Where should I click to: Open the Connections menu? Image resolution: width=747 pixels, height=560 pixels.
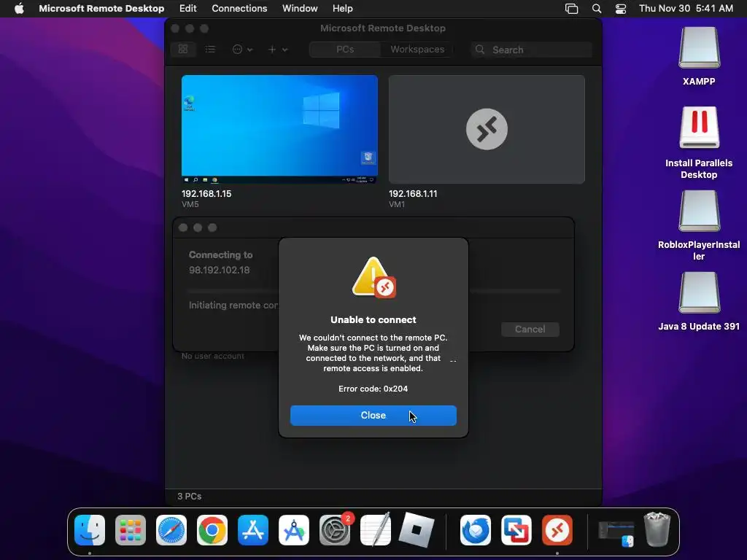[239, 9]
